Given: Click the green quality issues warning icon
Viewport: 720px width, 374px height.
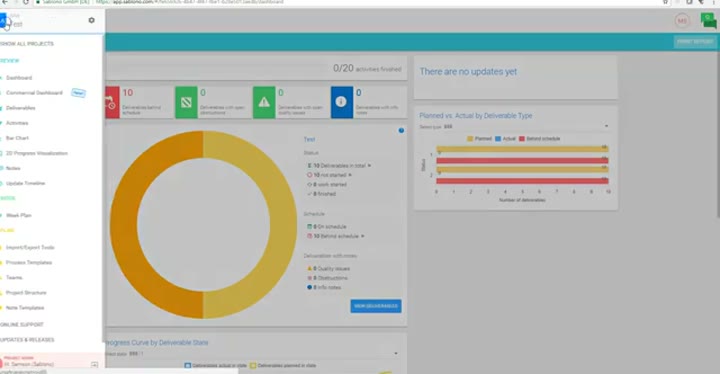Looking at the screenshot, I should (264, 102).
